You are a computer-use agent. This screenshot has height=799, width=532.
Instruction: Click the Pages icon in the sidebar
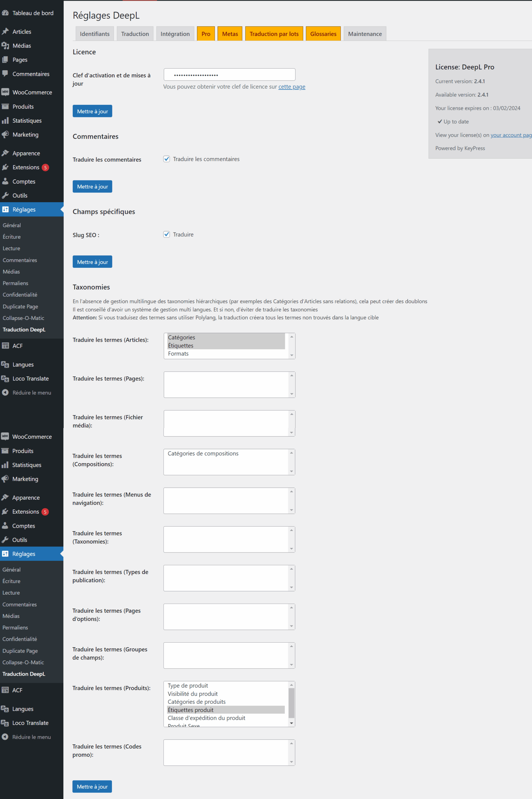point(5,60)
